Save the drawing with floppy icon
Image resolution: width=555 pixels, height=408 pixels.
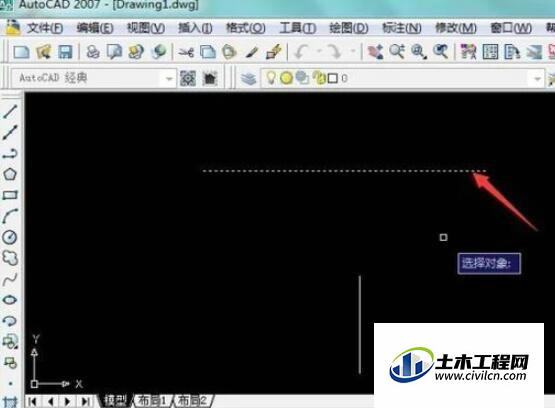65,52
